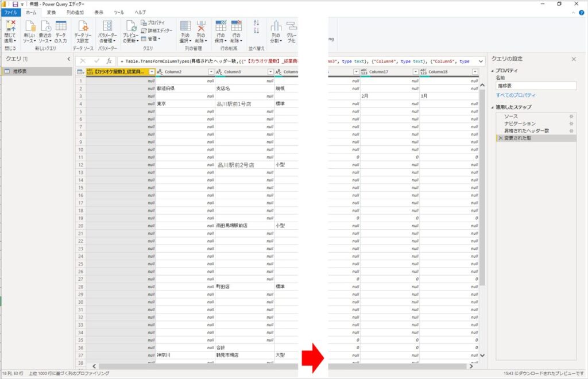Viewport: 588px width, 379px height.
Task: Click the すべてのプロパティ link
Action: click(x=516, y=95)
